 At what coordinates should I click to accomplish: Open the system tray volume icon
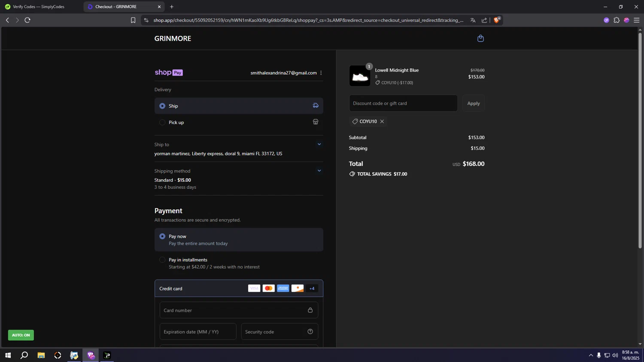(x=615, y=355)
